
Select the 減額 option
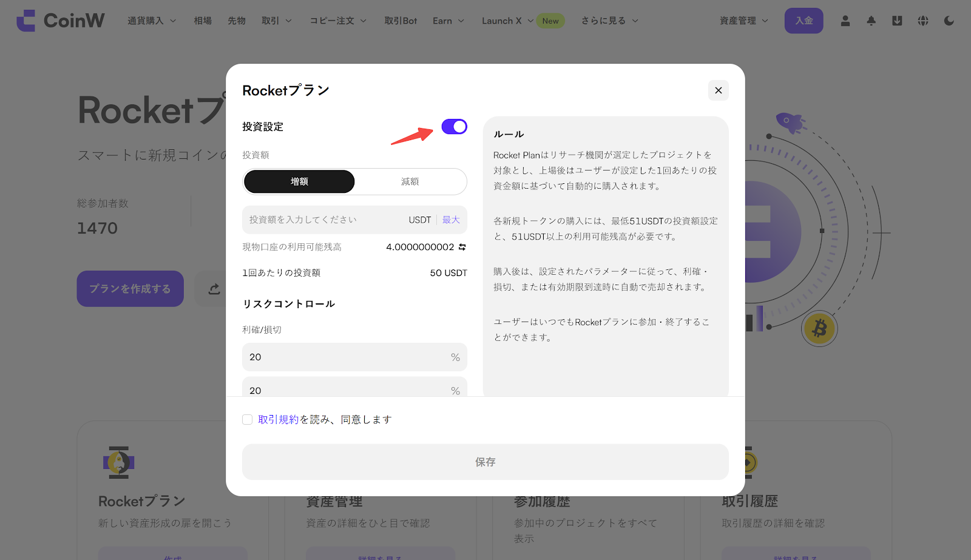(x=410, y=181)
